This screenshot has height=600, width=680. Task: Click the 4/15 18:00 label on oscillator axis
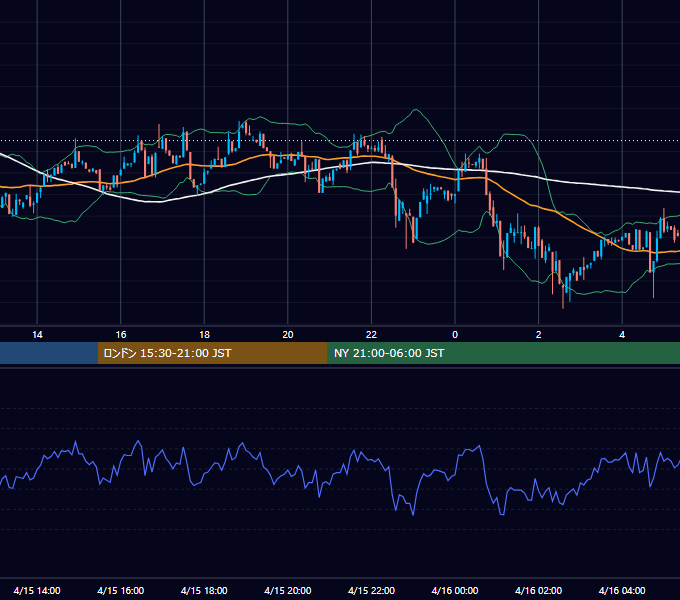point(204,590)
